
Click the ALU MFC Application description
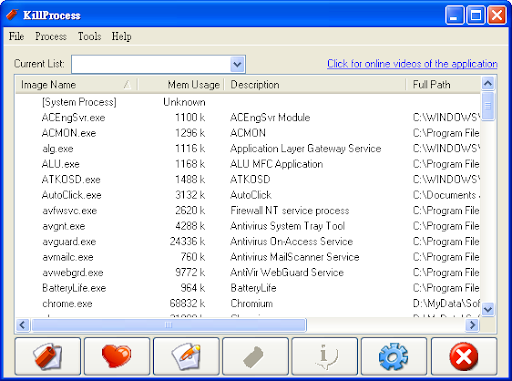[277, 164]
